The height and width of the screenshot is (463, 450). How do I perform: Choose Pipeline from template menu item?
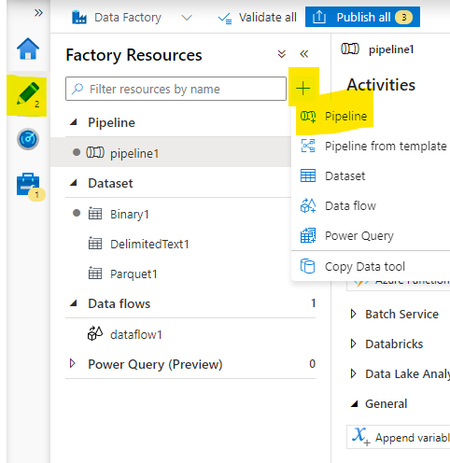coord(374,146)
